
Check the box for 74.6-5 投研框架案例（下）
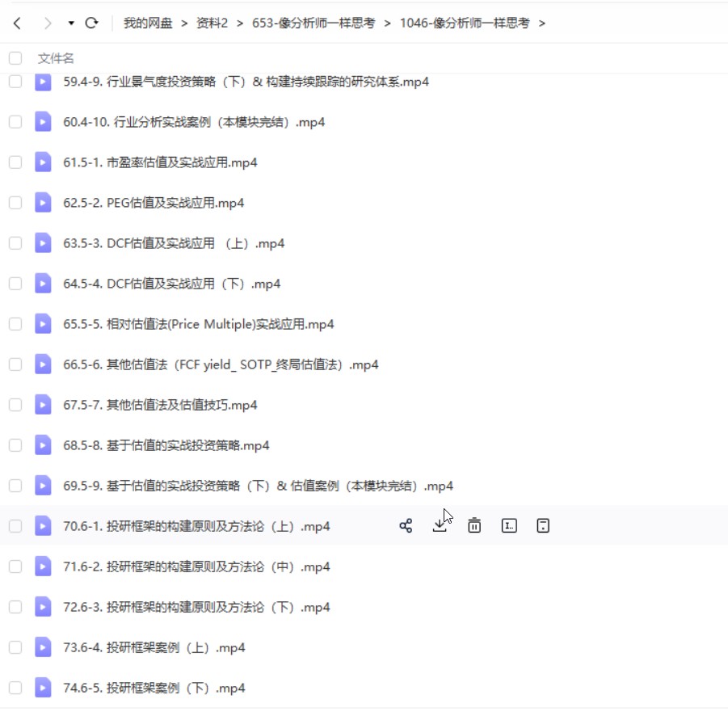pyautogui.click(x=15, y=687)
